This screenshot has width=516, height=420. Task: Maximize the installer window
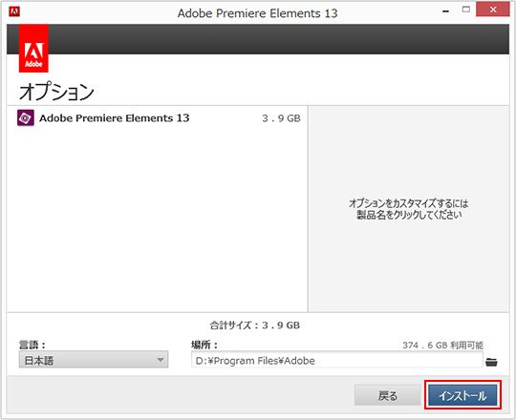(466, 10)
